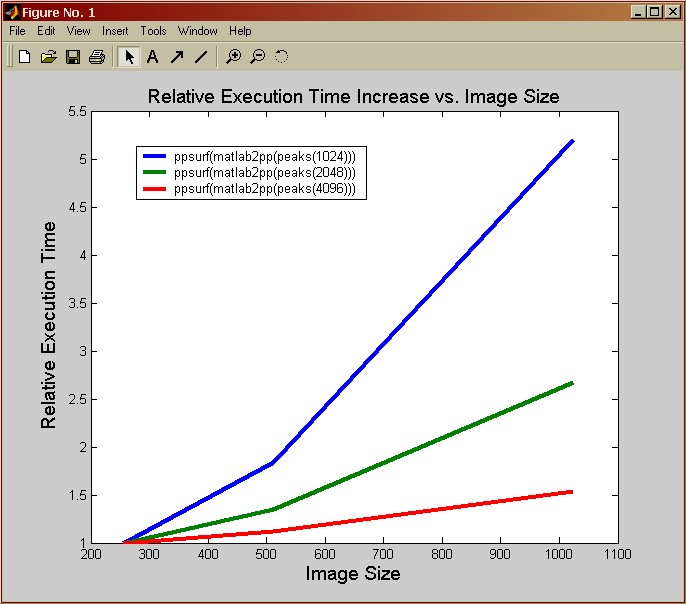Open the File menu
This screenshot has height=604, width=686.
[x=17, y=31]
